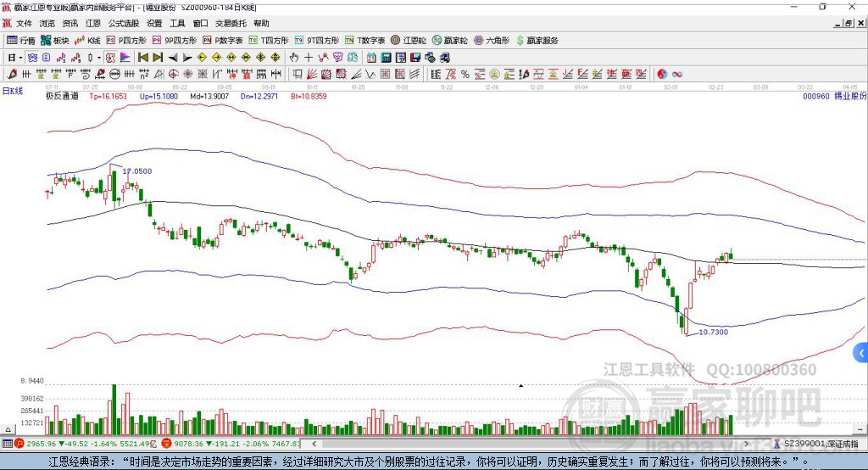Open the calculator icon
This screenshot has width=868, height=470.
386,58
